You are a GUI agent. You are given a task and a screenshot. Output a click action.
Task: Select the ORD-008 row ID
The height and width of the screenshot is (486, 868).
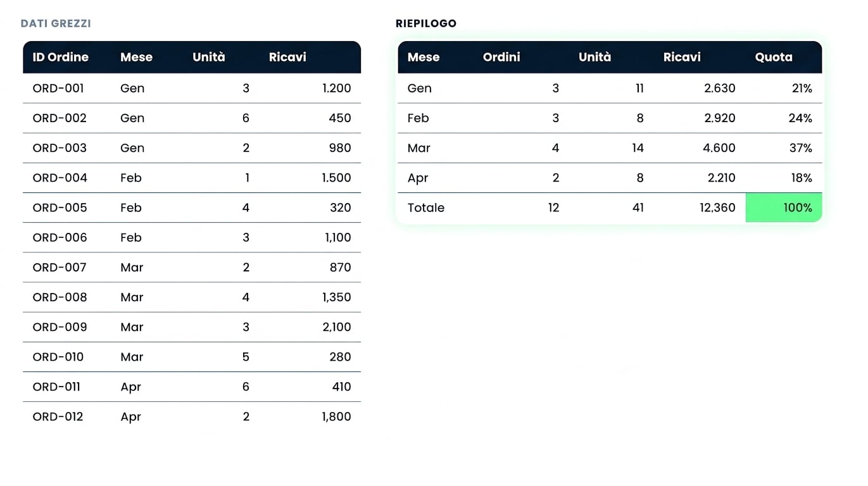[60, 297]
